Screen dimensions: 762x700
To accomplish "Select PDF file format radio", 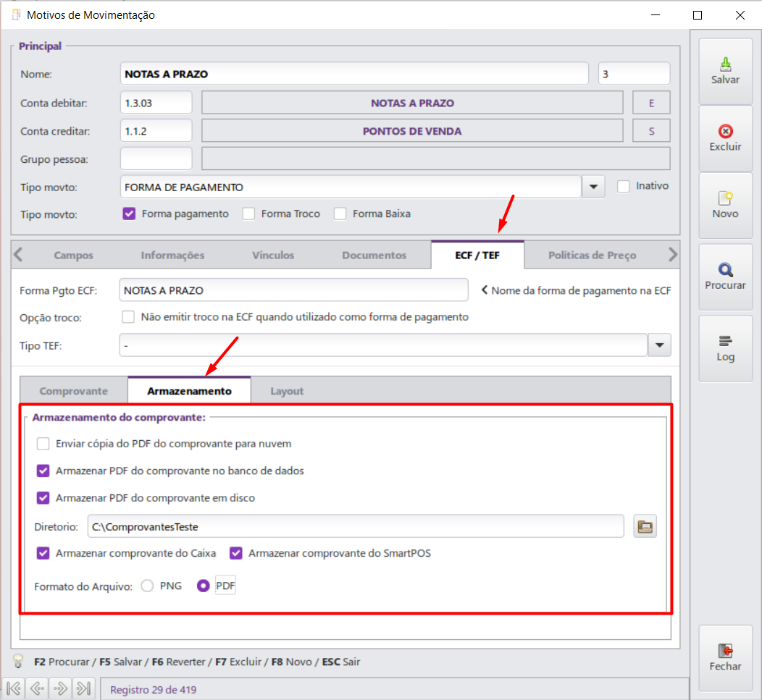I will tap(203, 586).
